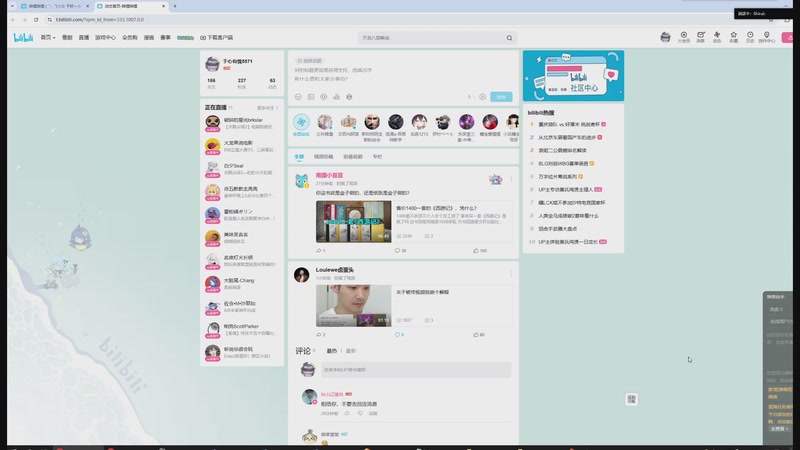Share the Loulewe卤蛋头 post

320,335
